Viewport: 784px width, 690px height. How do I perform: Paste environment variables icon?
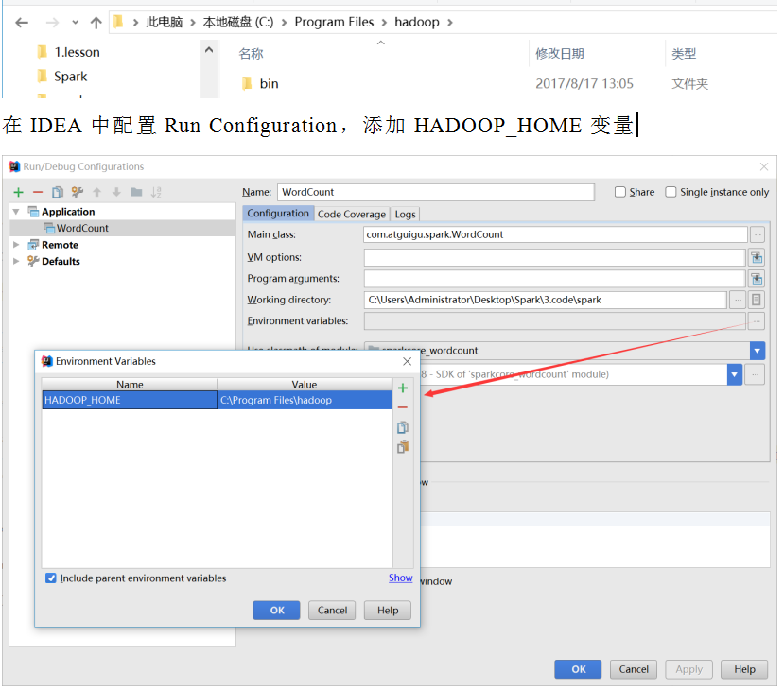pos(403,447)
